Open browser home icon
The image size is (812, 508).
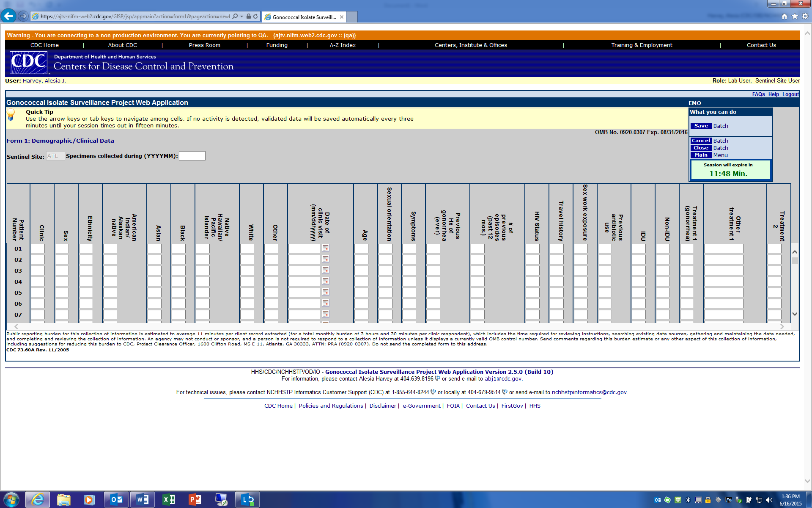tap(785, 16)
